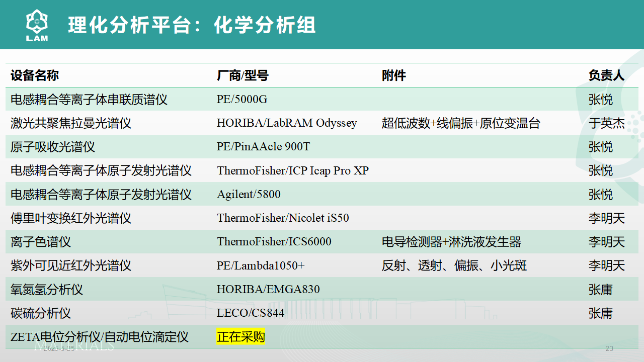Click the PE/Lambda1050+ cell
644x362 pixels.
[x=261, y=265]
